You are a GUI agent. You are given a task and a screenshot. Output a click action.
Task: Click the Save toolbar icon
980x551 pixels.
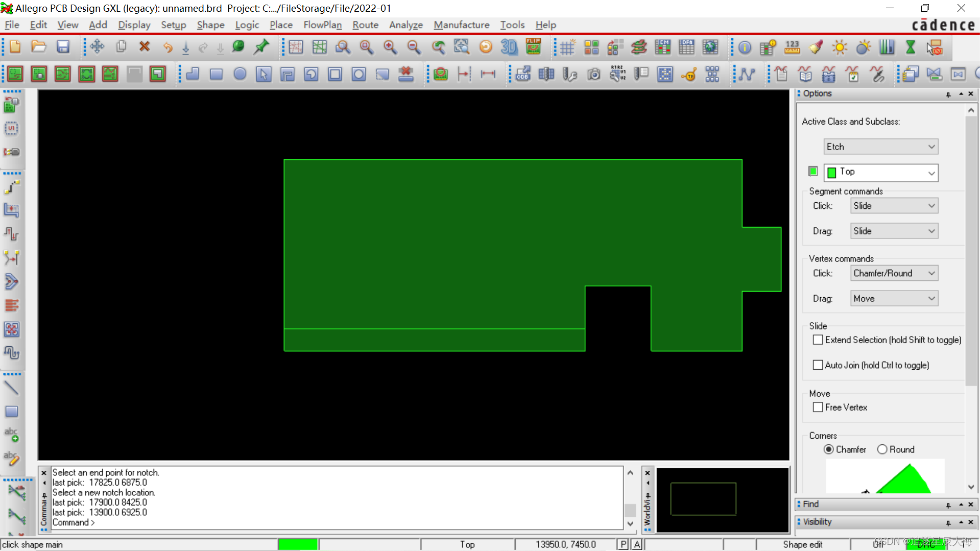click(63, 46)
